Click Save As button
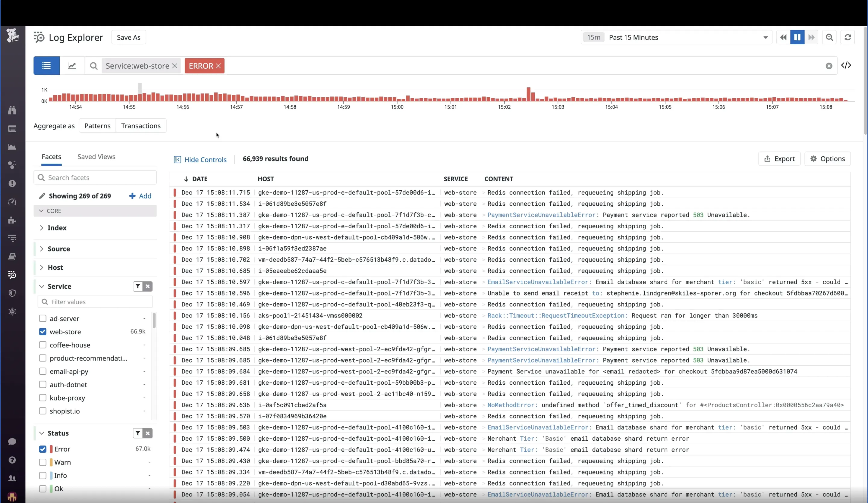Viewport: 868px width, 503px height. 128,37
